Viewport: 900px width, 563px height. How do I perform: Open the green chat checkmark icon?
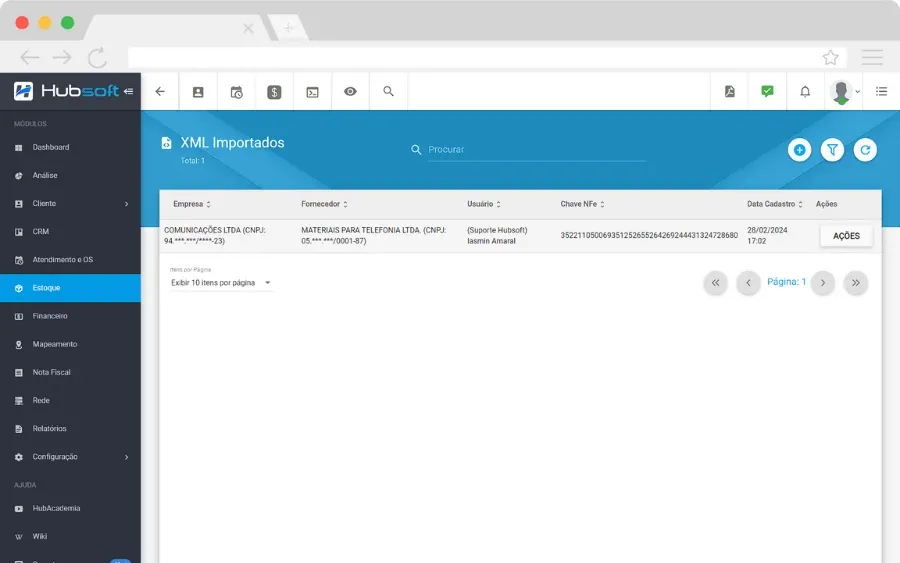[767, 91]
